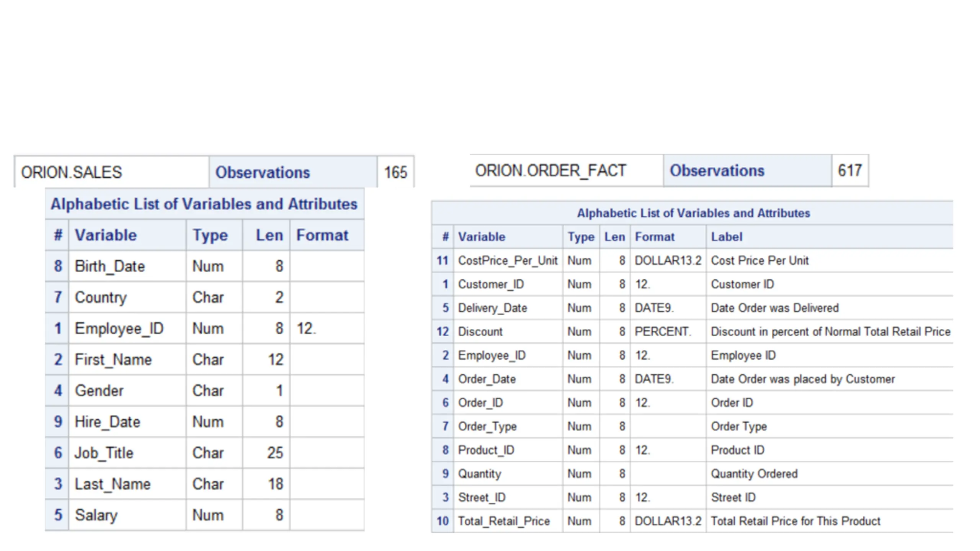Click the Type column header in order table
The height and width of the screenshot is (551, 980).
click(581, 236)
